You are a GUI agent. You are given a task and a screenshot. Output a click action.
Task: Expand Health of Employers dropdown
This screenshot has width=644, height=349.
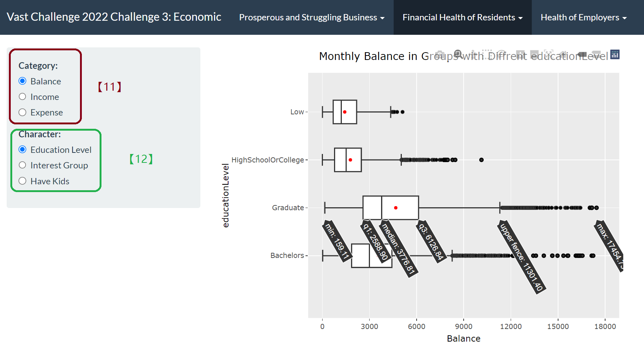tap(583, 17)
